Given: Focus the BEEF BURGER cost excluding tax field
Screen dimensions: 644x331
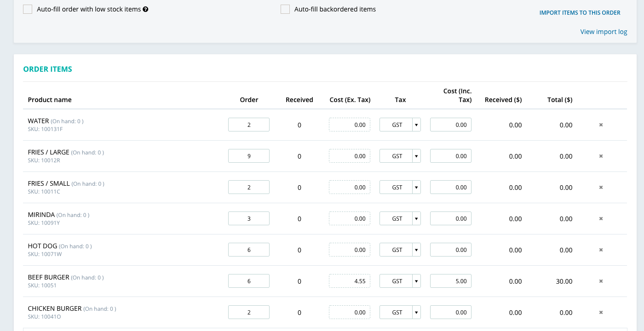Looking at the screenshot, I should coord(350,281).
